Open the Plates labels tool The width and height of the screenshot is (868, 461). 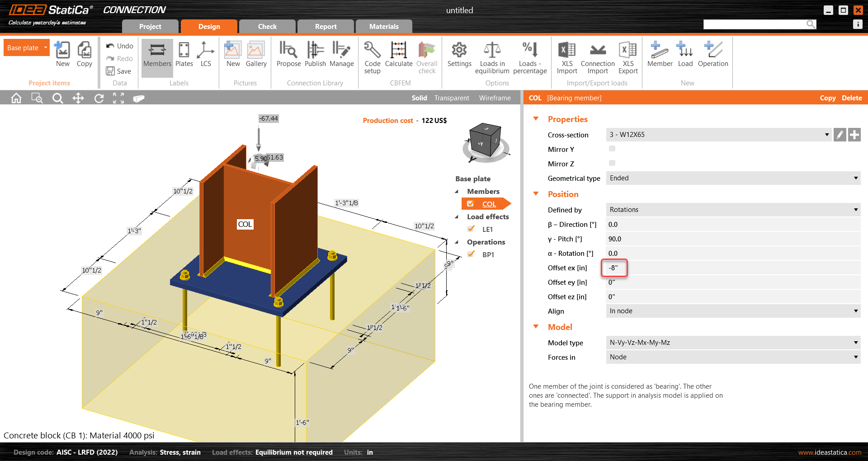[x=184, y=55]
